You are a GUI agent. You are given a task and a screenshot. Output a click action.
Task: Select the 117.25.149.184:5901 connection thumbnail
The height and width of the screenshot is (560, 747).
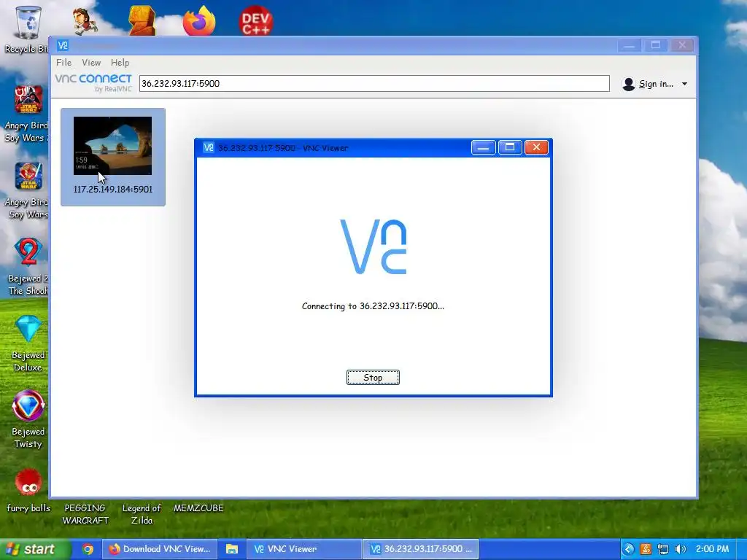[113, 157]
